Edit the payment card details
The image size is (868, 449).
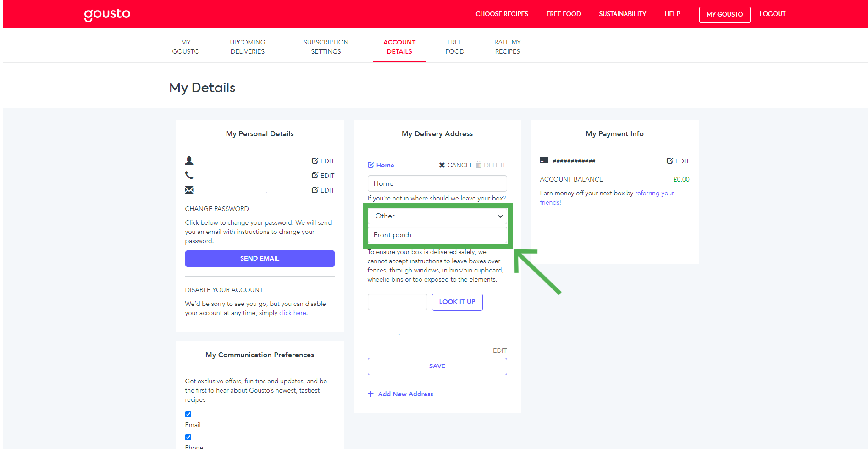(678, 161)
